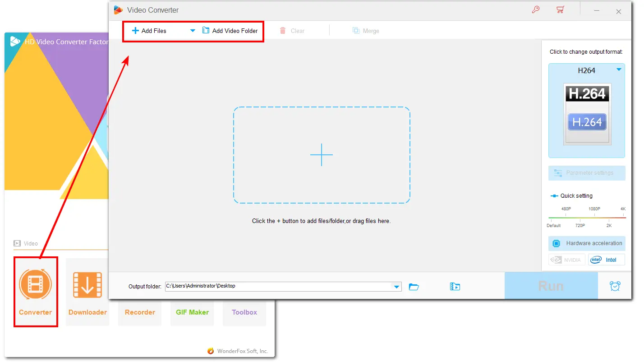Open Downloader in the launcher window

(87, 292)
